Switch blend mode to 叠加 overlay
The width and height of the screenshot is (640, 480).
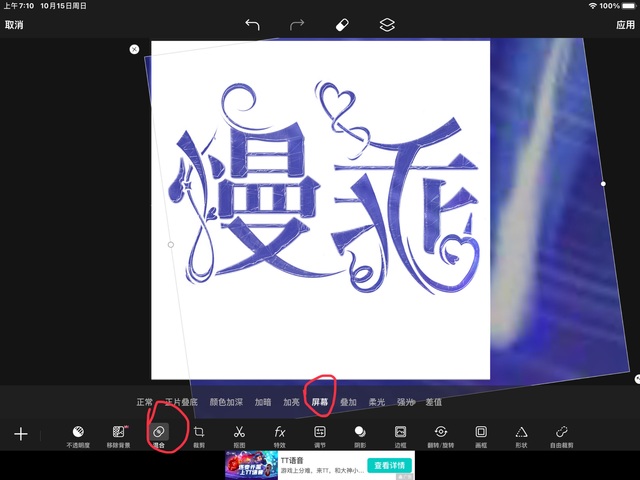point(348,402)
